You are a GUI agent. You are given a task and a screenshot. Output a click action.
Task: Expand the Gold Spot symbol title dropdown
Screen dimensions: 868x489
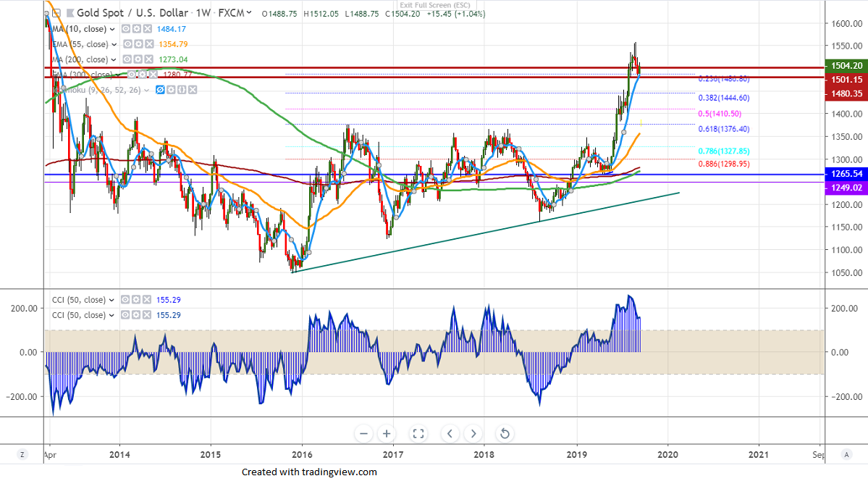(249, 12)
